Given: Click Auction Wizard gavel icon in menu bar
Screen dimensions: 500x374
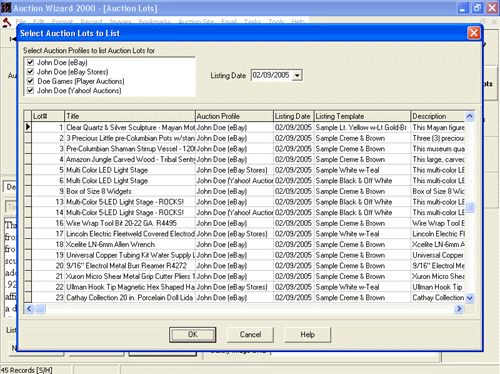Looking at the screenshot, I should tap(7, 23).
